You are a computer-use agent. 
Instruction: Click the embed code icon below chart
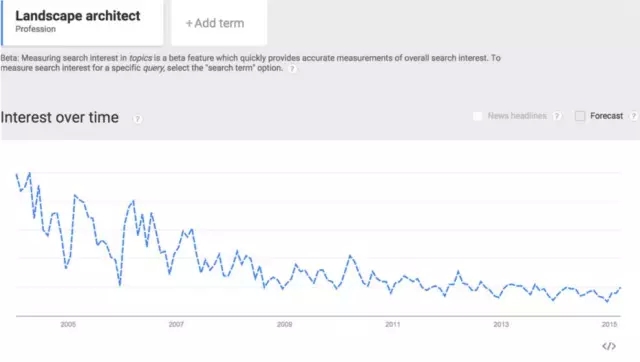609,346
